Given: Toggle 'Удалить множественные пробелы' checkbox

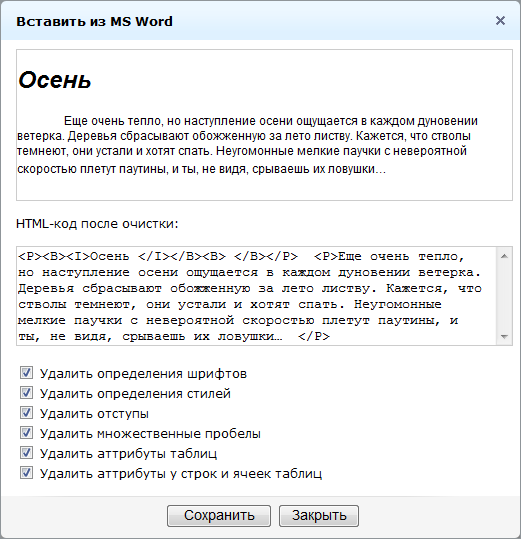Looking at the screenshot, I should click(26, 433).
